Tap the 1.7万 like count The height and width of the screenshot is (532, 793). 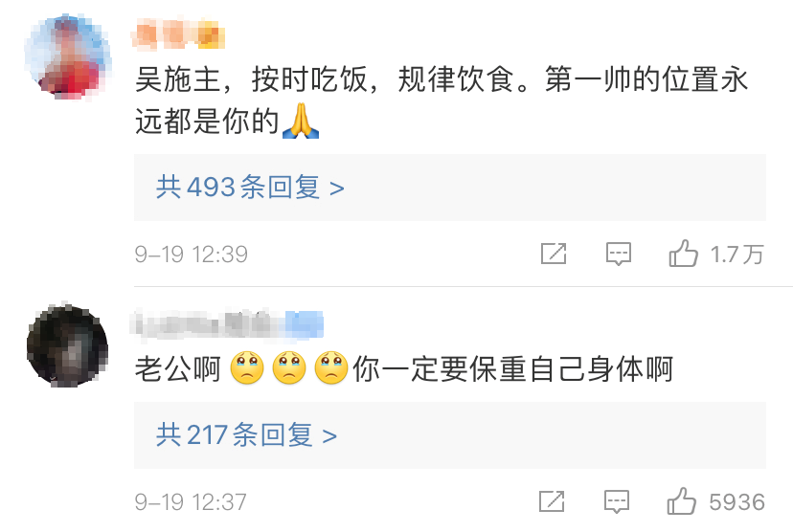pos(736,255)
